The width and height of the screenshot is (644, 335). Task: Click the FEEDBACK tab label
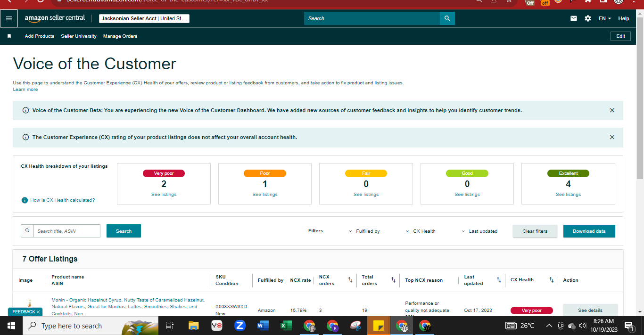tap(23, 312)
